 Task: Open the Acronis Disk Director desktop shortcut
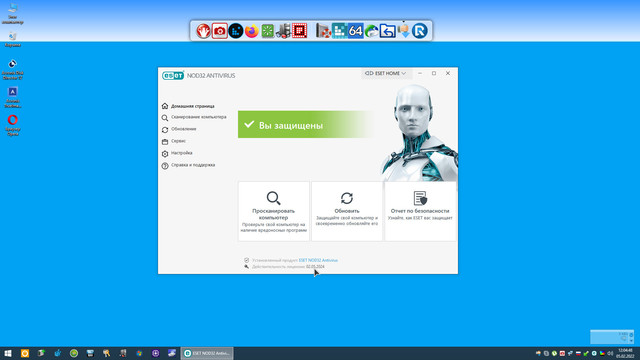point(13,69)
